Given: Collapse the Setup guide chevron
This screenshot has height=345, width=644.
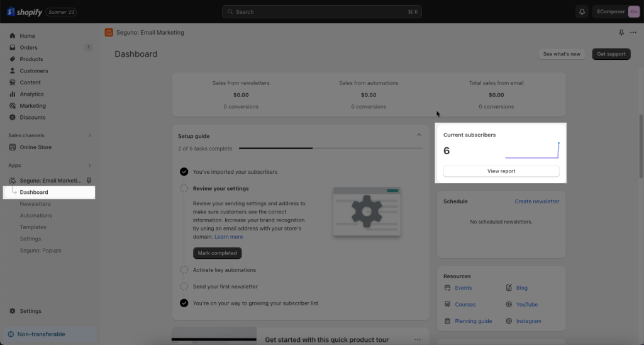Looking at the screenshot, I should tap(419, 135).
